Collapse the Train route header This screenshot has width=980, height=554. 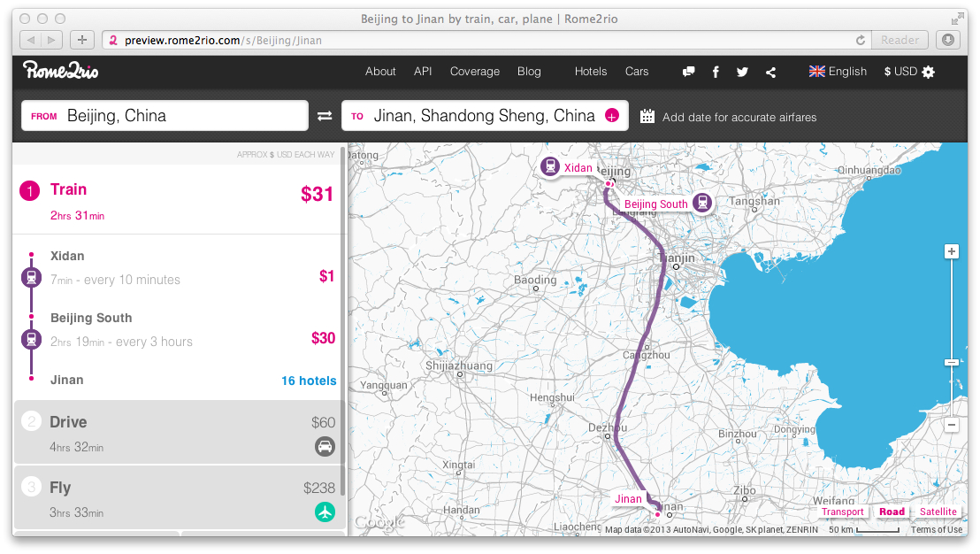tap(179, 200)
